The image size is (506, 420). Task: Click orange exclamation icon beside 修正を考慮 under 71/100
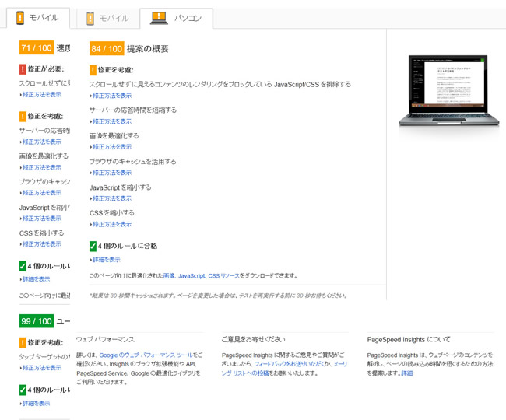tap(23, 117)
